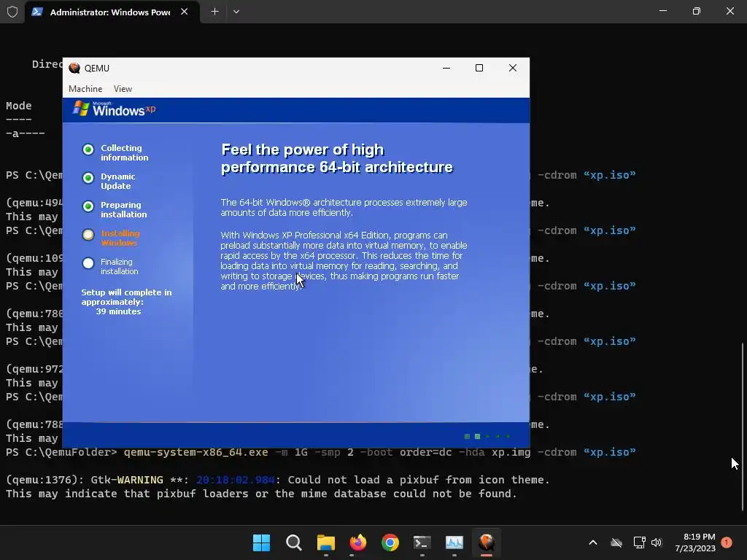Screen dimensions: 747x560
Task: Restore down the Windows Terminal window
Action: (697, 11)
